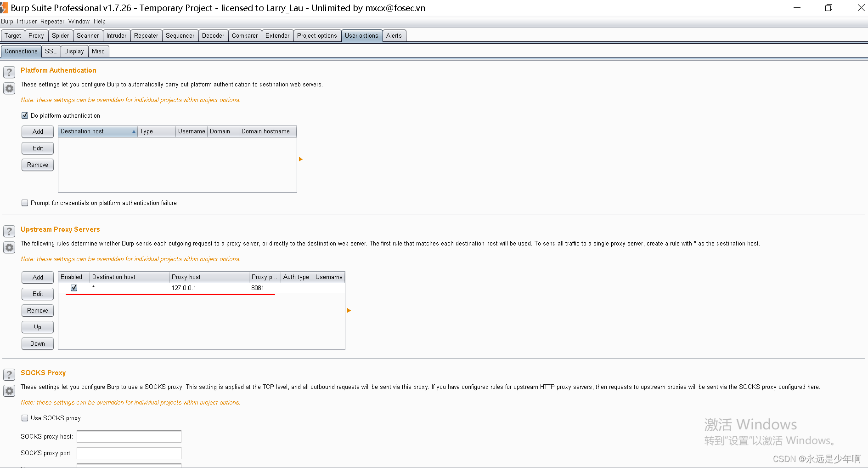Edit the selected upstream proxy rule

(38, 294)
